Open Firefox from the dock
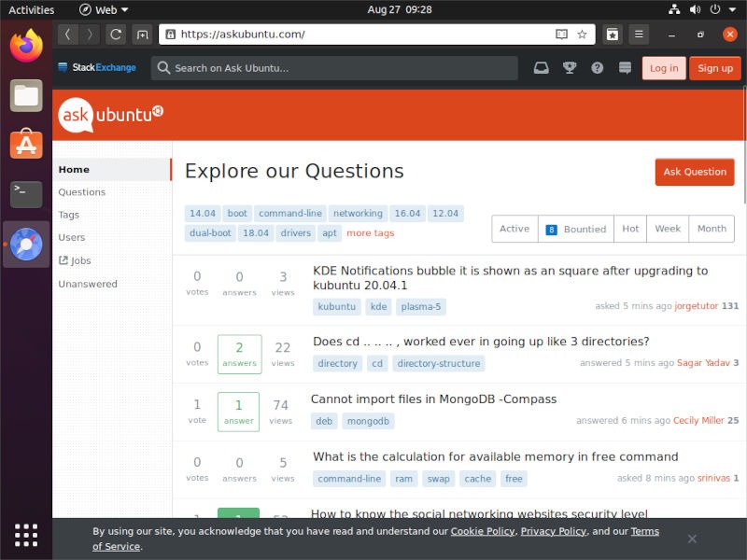The height and width of the screenshot is (560, 747). click(x=24, y=44)
